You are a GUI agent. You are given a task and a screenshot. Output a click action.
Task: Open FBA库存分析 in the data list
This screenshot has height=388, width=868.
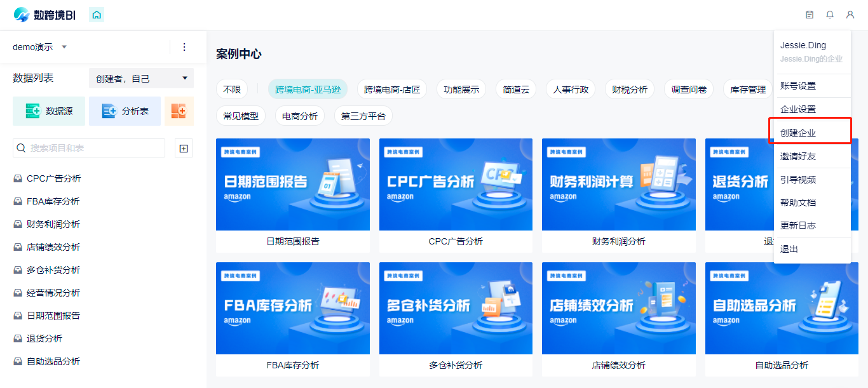tap(53, 202)
